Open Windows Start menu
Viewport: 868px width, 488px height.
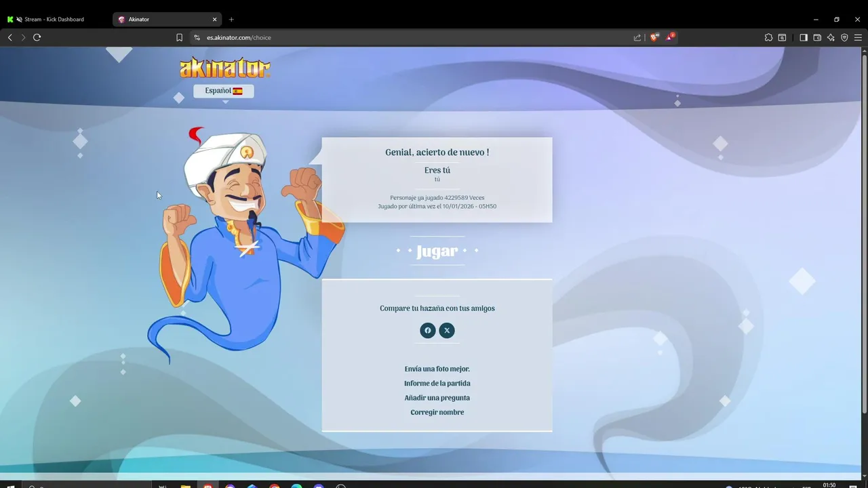pos(10,486)
